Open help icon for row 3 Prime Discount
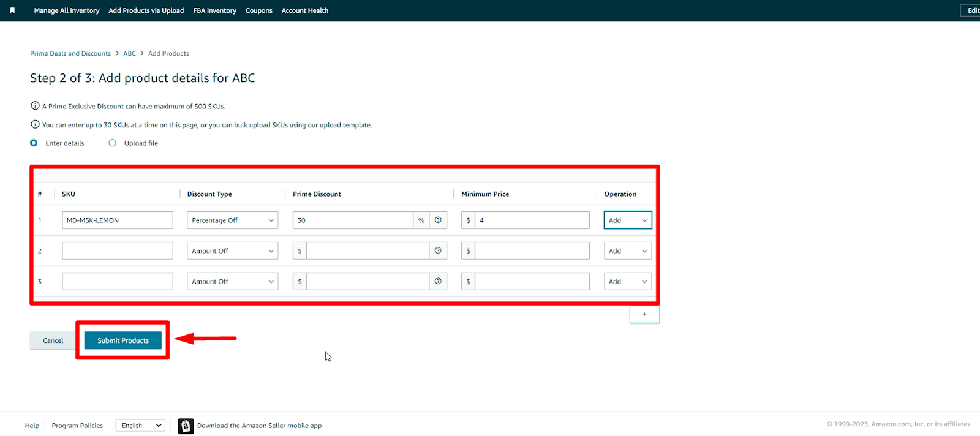This screenshot has height=436, width=980. point(438,282)
